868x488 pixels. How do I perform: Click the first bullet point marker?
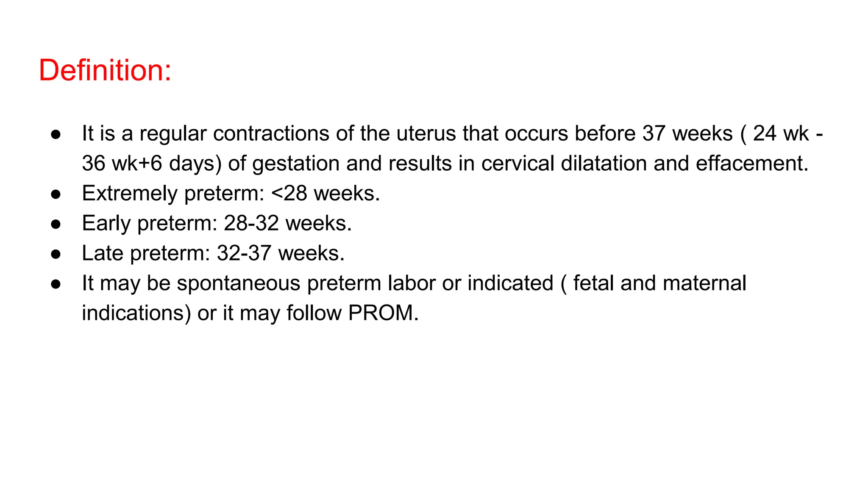coord(56,135)
